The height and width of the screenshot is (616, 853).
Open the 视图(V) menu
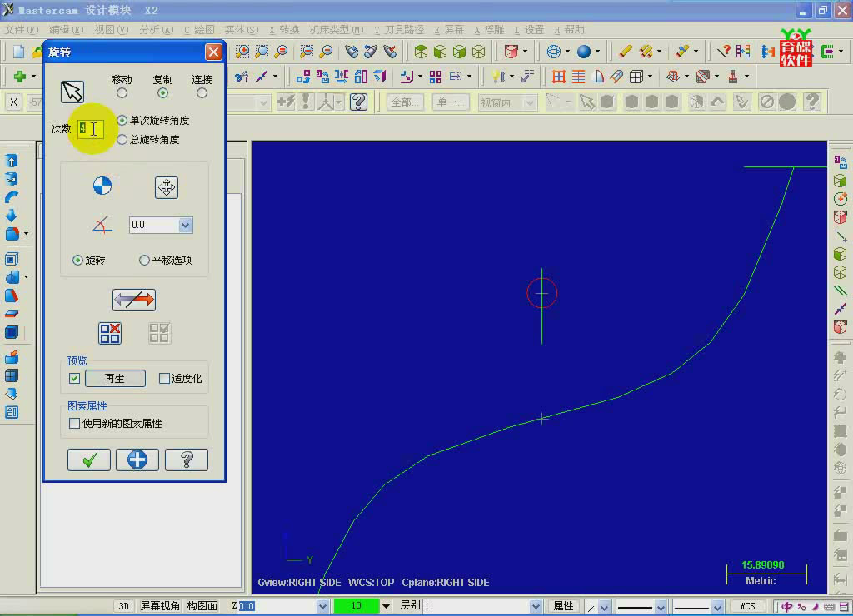(111, 30)
